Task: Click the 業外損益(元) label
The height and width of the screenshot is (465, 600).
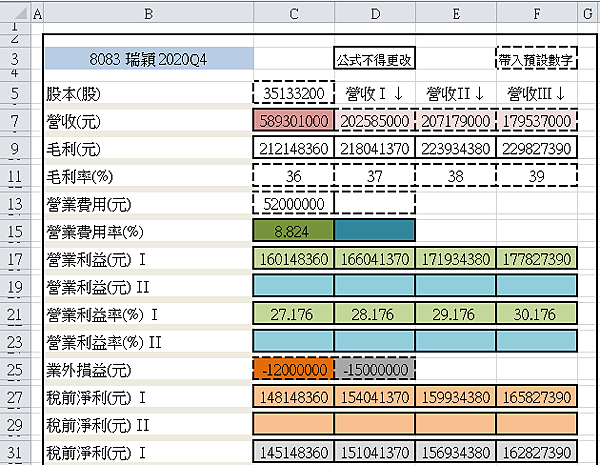Action: click(x=89, y=370)
